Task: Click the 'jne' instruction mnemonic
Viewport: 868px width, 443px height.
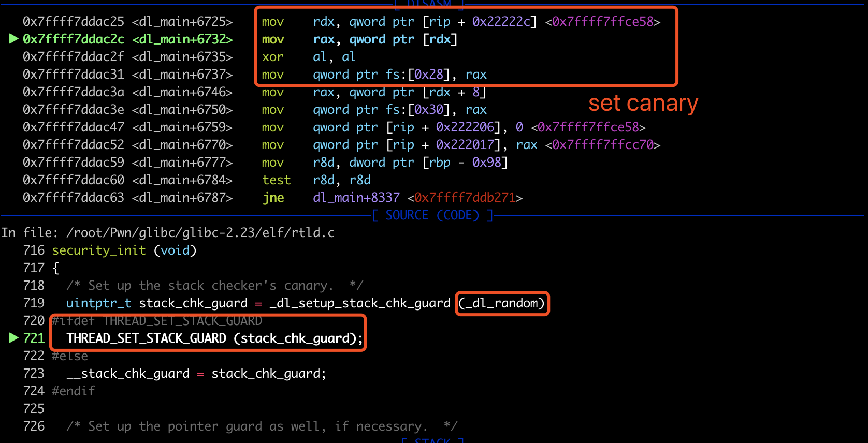Action: click(273, 198)
